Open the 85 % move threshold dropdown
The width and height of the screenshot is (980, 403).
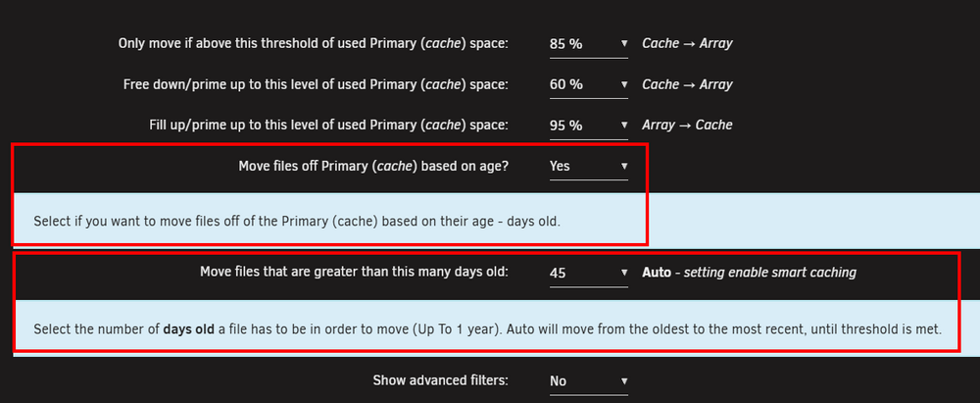(589, 44)
